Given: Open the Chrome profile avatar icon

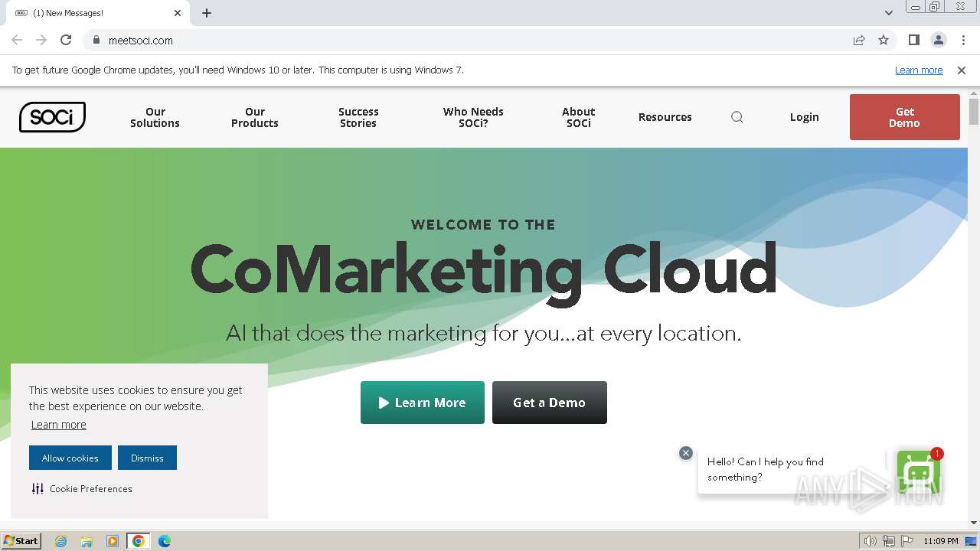Looking at the screenshot, I should pyautogui.click(x=938, y=40).
